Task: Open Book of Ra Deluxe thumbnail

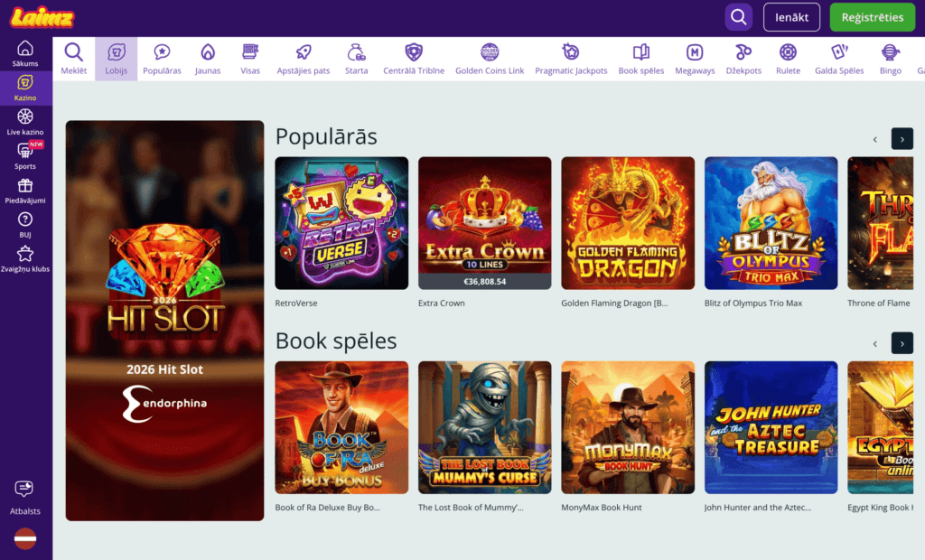Action: (x=341, y=427)
